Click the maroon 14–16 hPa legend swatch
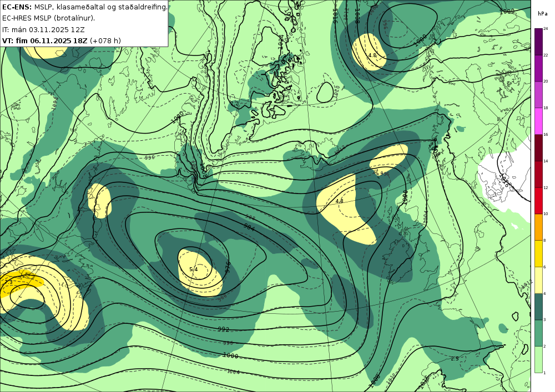555x392 pixels. 538,147
